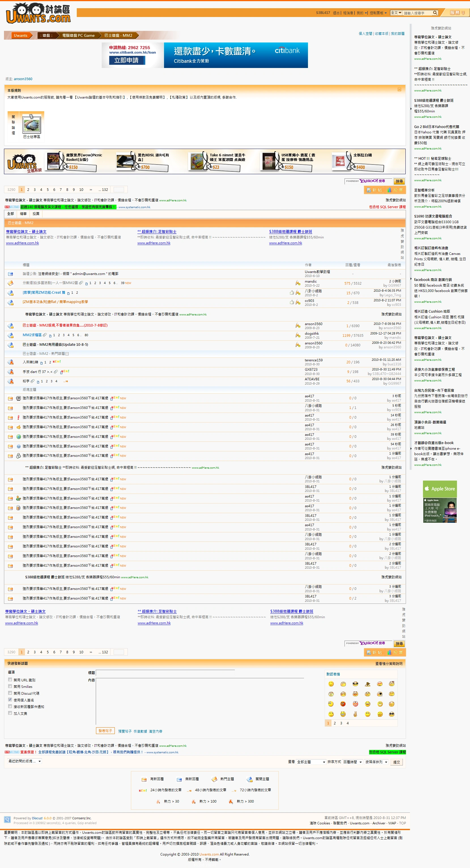The width and height of the screenshot is (470, 868).
Task: Select the 投票 tab above thread list
Action: [x=36, y=214]
